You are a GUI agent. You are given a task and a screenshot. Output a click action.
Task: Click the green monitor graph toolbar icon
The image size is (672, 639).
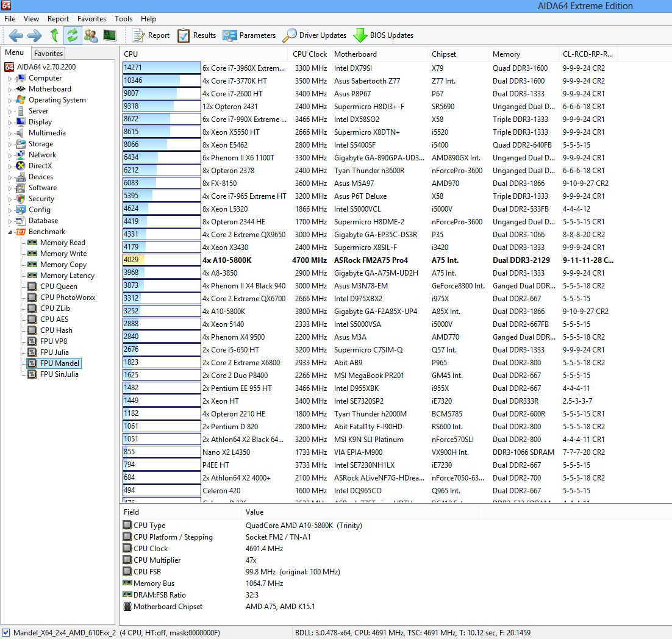pyautogui.click(x=110, y=35)
